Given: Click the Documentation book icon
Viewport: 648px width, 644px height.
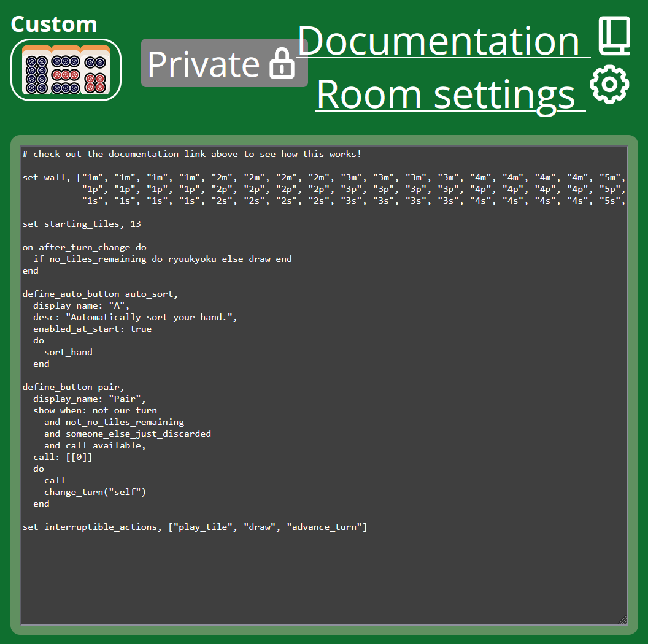Looking at the screenshot, I should point(614,36).
